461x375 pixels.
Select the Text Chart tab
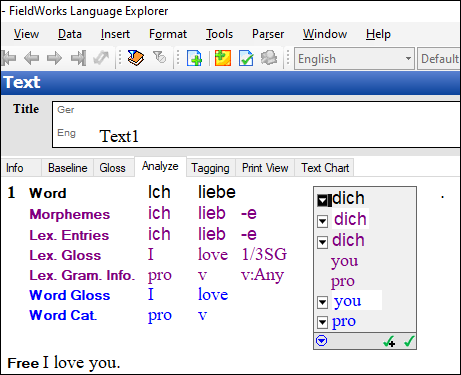tap(325, 168)
